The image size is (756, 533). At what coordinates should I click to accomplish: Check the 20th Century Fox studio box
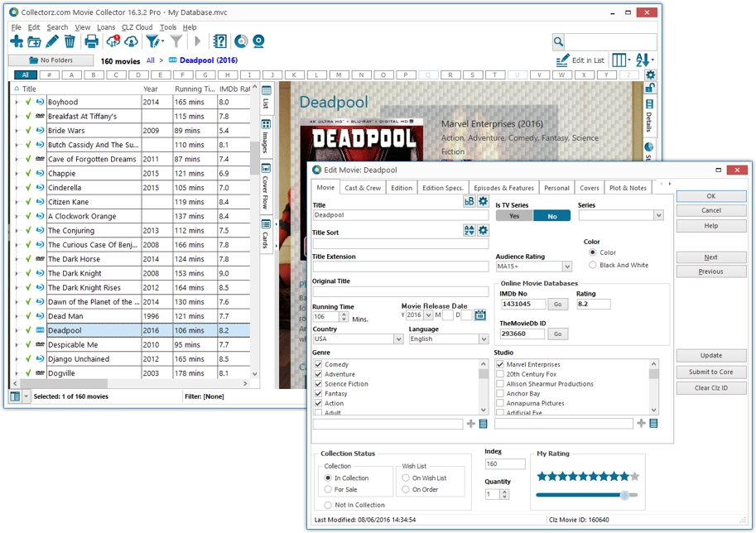click(500, 374)
